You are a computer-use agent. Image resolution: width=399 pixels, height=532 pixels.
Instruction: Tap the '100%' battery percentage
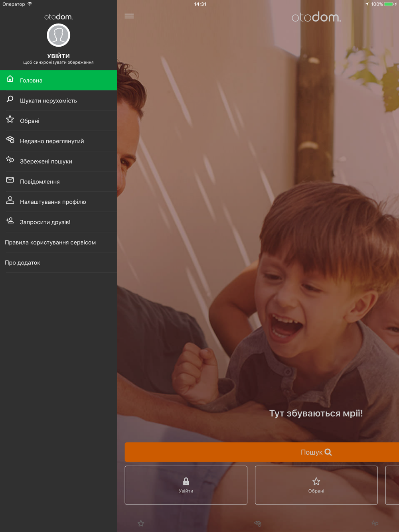pyautogui.click(x=377, y=4)
